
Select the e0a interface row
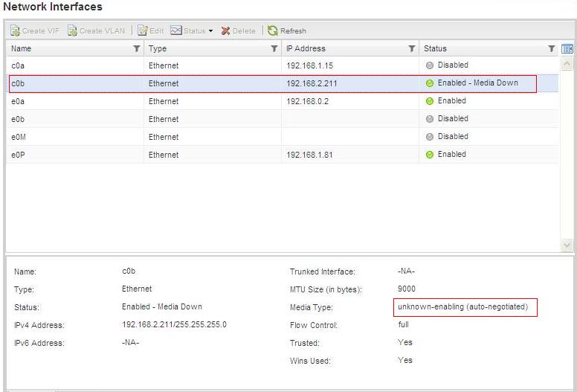pyautogui.click(x=74, y=101)
